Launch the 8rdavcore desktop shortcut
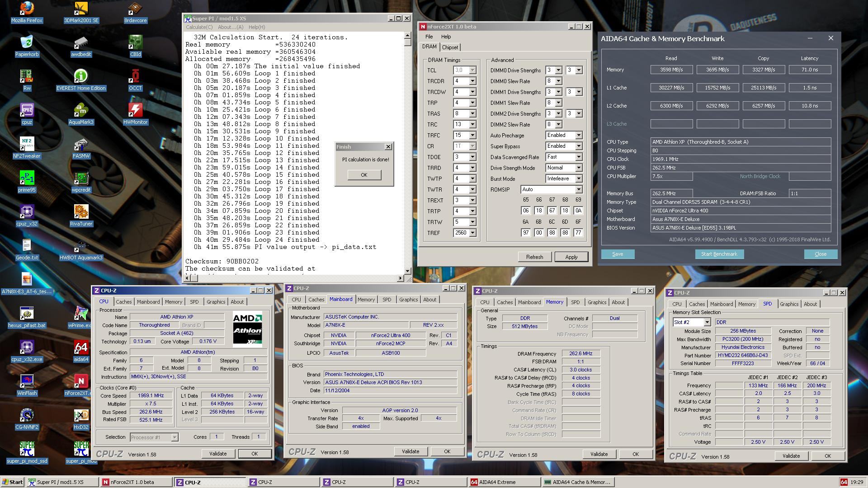This screenshot has width=868, height=488. click(x=135, y=12)
